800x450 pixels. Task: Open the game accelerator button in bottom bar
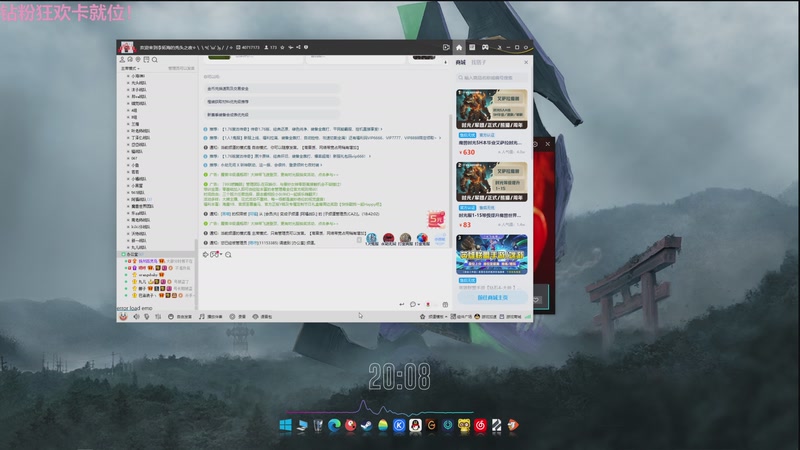485,317
